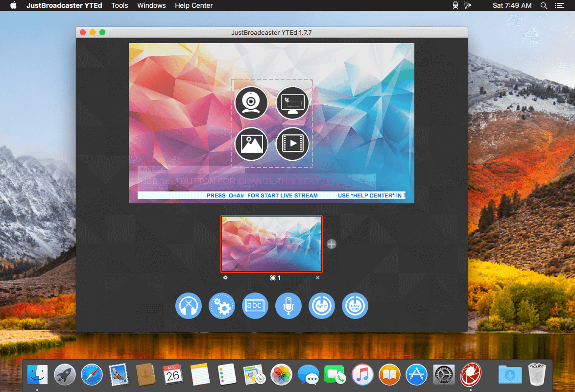Open System Preferences in the Dock

[444, 375]
